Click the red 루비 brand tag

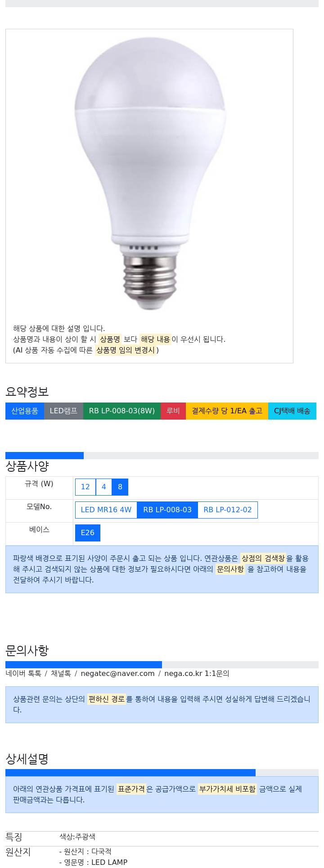173,411
